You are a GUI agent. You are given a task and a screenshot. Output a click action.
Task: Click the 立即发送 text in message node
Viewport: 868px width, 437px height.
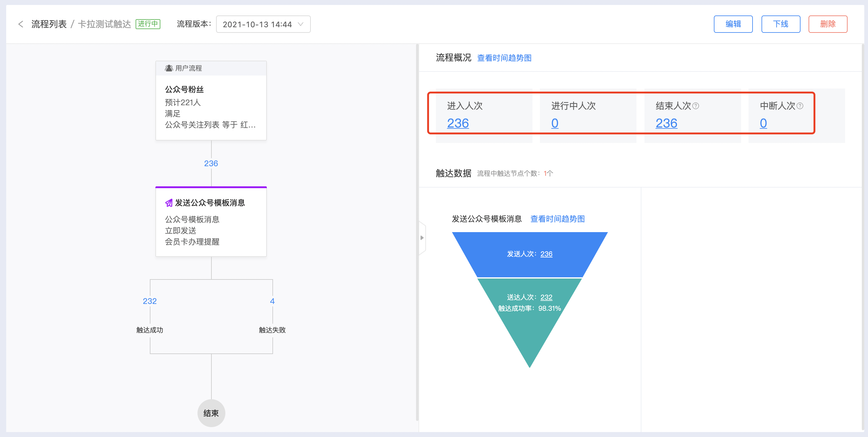coord(180,231)
